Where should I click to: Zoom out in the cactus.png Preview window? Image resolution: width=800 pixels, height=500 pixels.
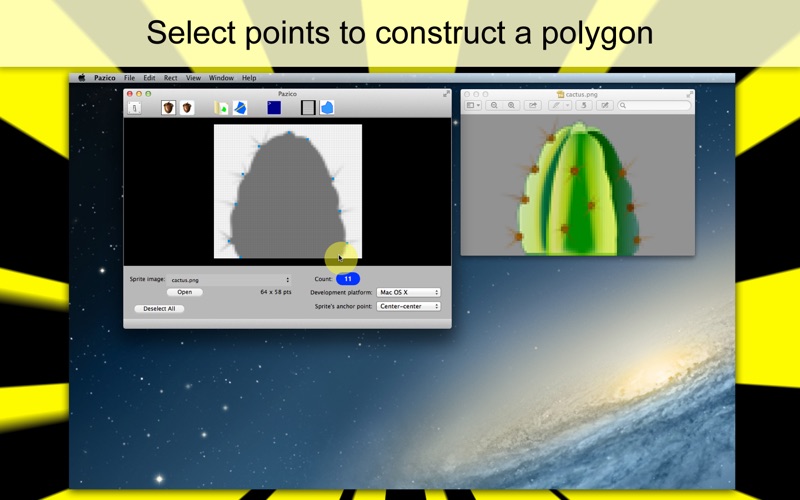pos(494,105)
